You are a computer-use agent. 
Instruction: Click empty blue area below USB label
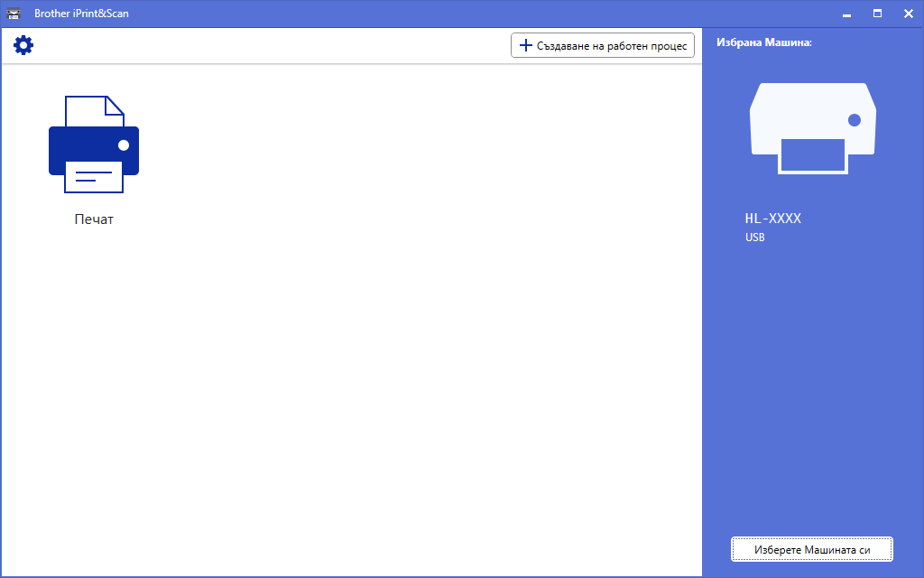(x=813, y=383)
